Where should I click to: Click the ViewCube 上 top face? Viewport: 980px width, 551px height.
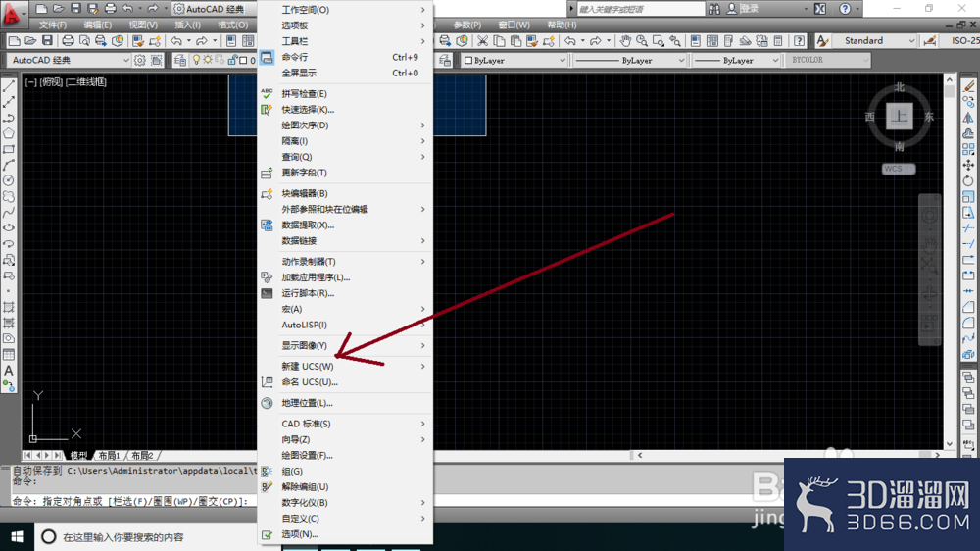[899, 117]
